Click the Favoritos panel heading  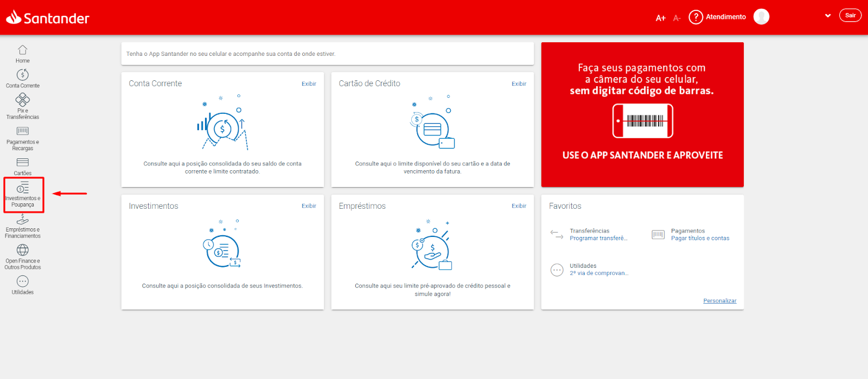pyautogui.click(x=565, y=206)
